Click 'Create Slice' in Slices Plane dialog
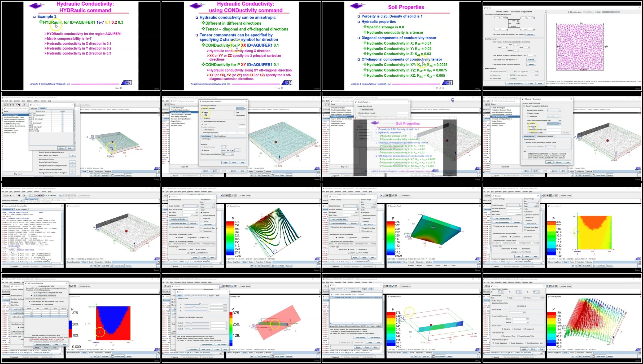Viewport: 643px width, 364px height. 193,349
